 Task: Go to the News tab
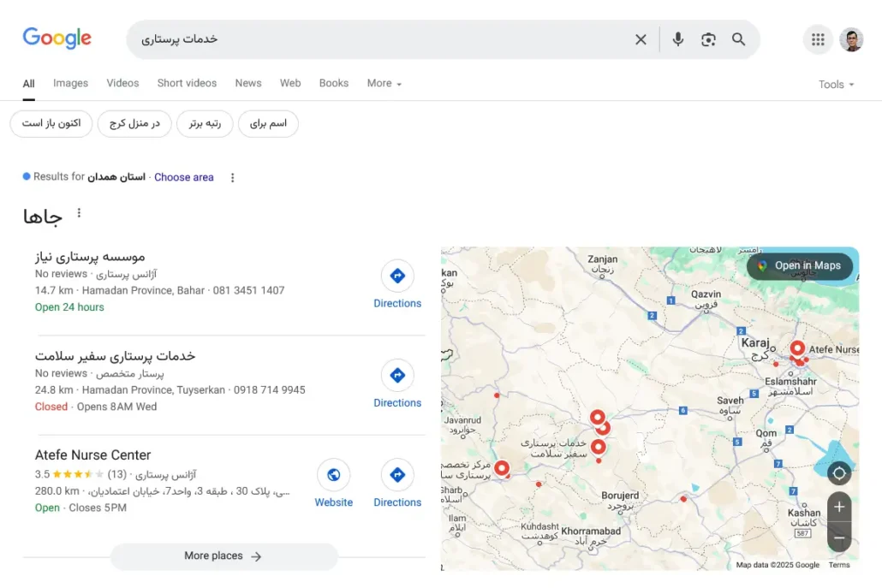click(248, 83)
